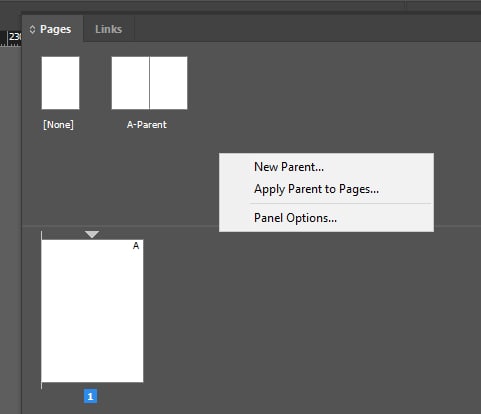
Task: Select the left page of A-Parent spread
Action: [130, 83]
